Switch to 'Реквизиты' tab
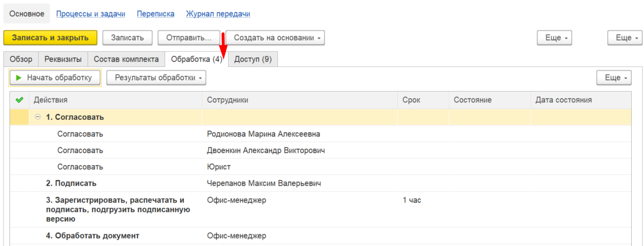Viewport: 644px width, 246px height. [63, 59]
